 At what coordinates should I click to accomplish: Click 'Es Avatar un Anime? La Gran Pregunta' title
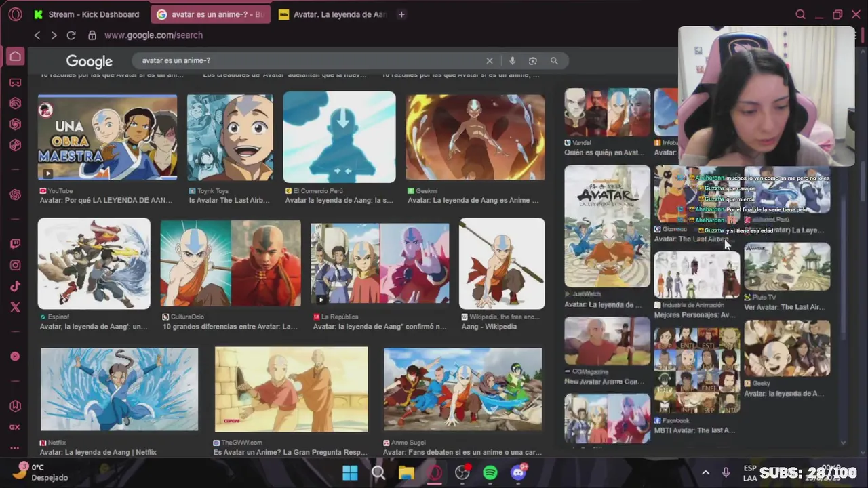click(290, 453)
